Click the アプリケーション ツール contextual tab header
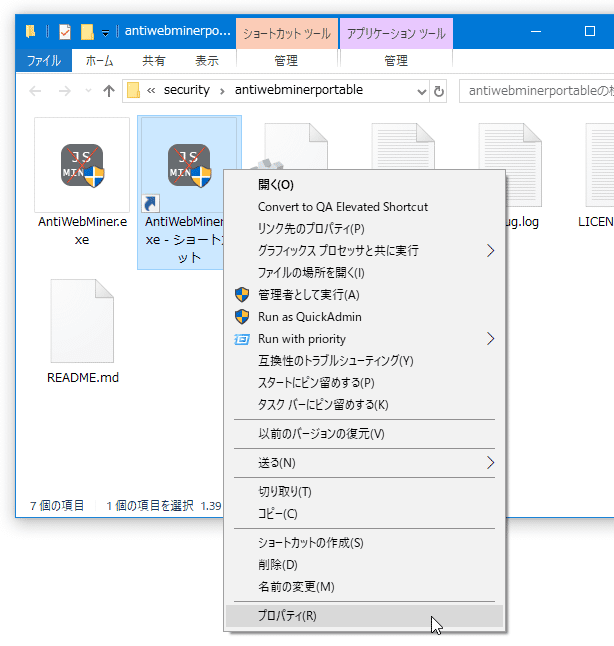The width and height of the screenshot is (614, 646). [x=396, y=33]
